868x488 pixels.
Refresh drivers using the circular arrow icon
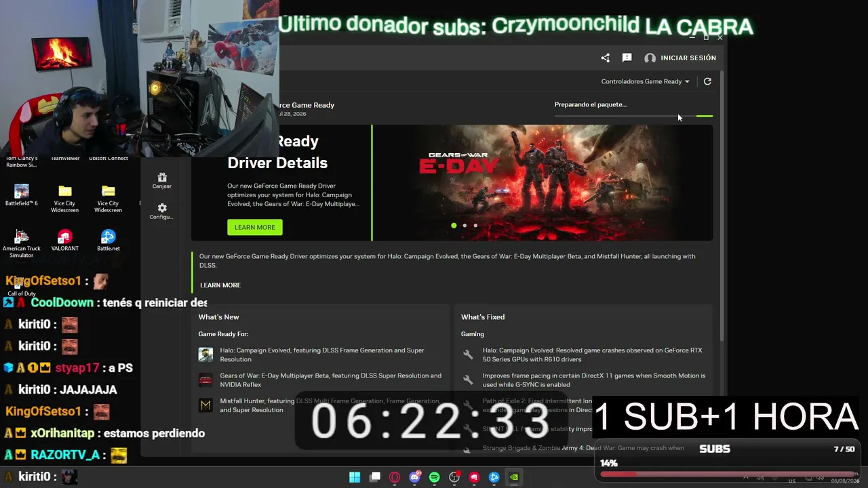(707, 81)
